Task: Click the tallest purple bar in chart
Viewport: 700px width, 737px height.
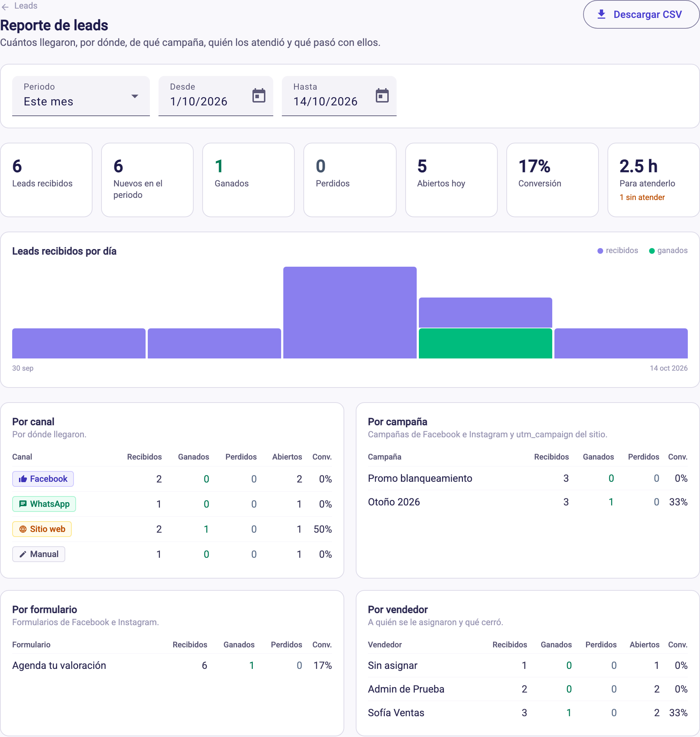Action: (x=350, y=313)
